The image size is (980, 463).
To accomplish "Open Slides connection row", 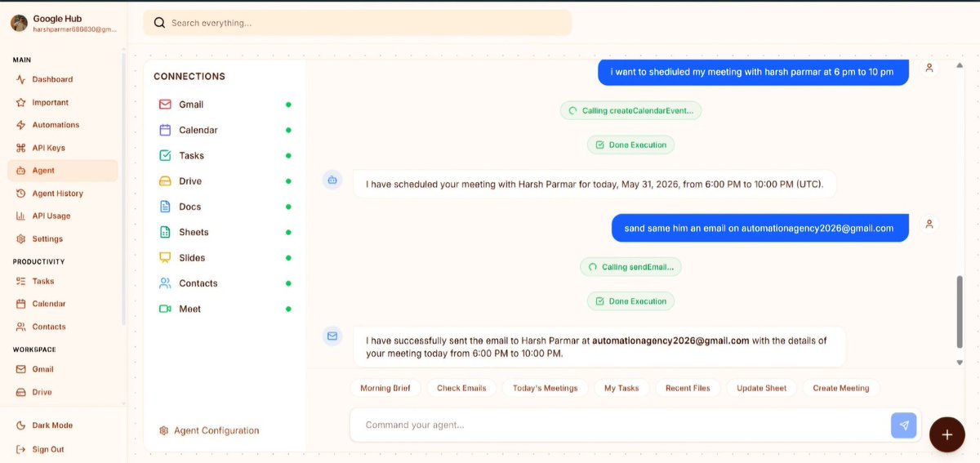I will (225, 257).
